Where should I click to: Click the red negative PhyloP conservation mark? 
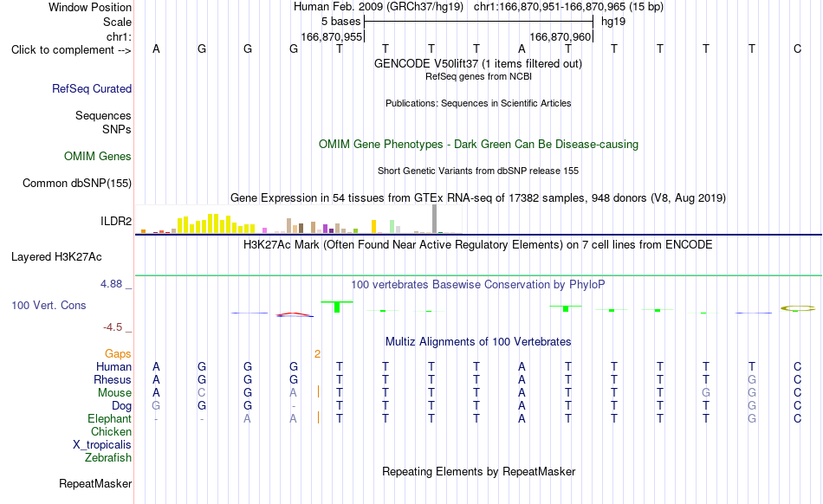pos(295,314)
